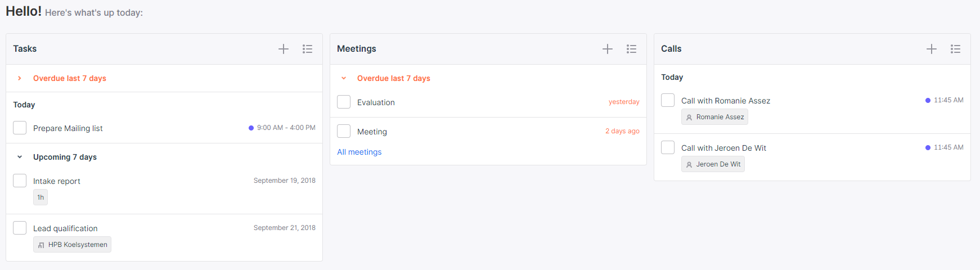Screen dimensions: 980x270
Task: Open the Tasks list view icon
Action: pos(307,49)
